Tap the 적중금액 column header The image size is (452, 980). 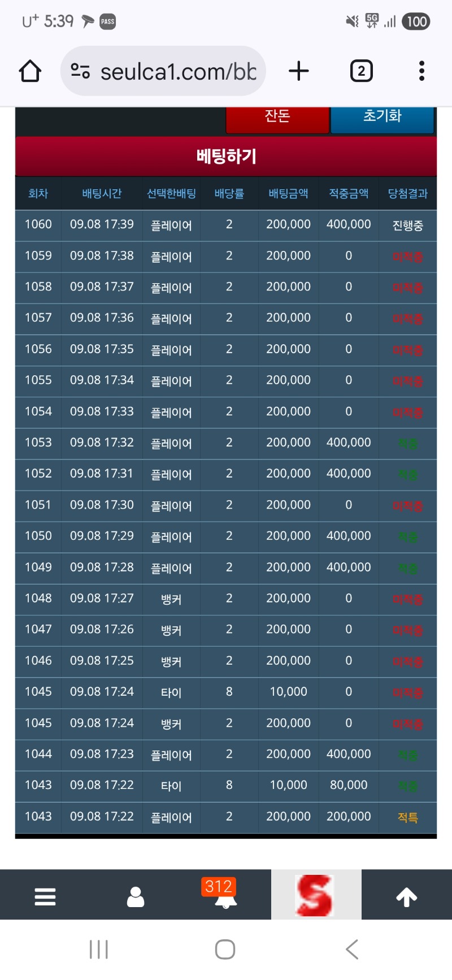coord(349,193)
